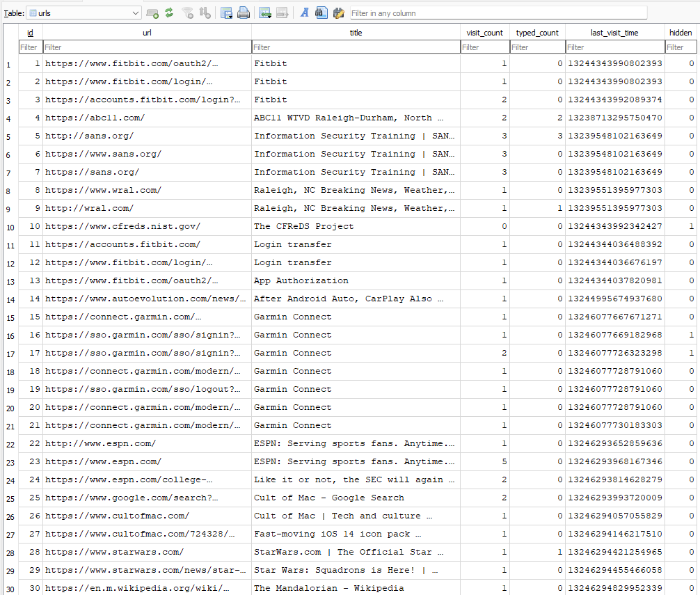Screen dimensions: 700x595
Task: Select the title cell Star Wars: Squadrons is Here!
Action: [x=356, y=570]
